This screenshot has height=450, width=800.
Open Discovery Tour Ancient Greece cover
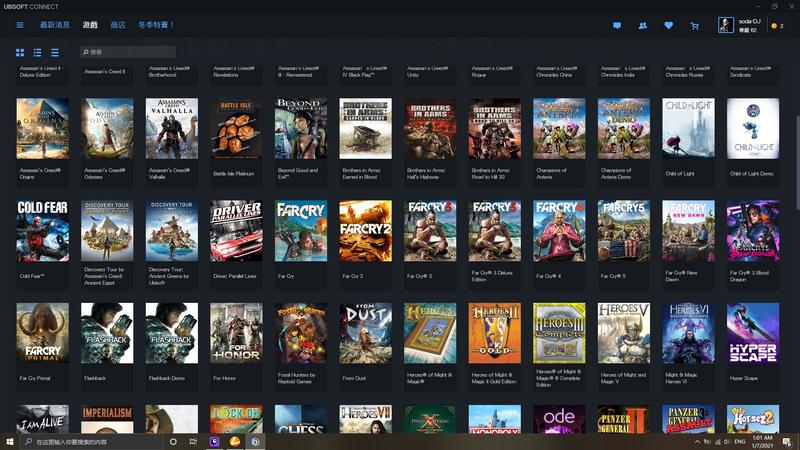tap(171, 231)
